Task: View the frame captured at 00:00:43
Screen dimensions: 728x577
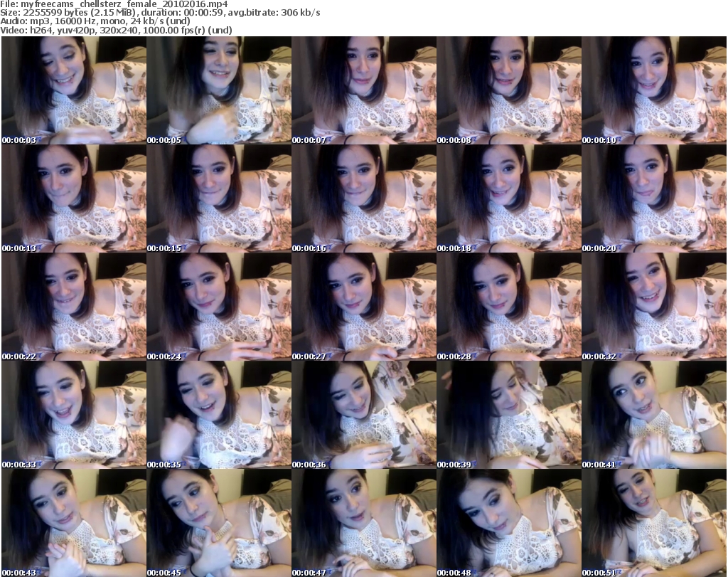Action: click(74, 523)
